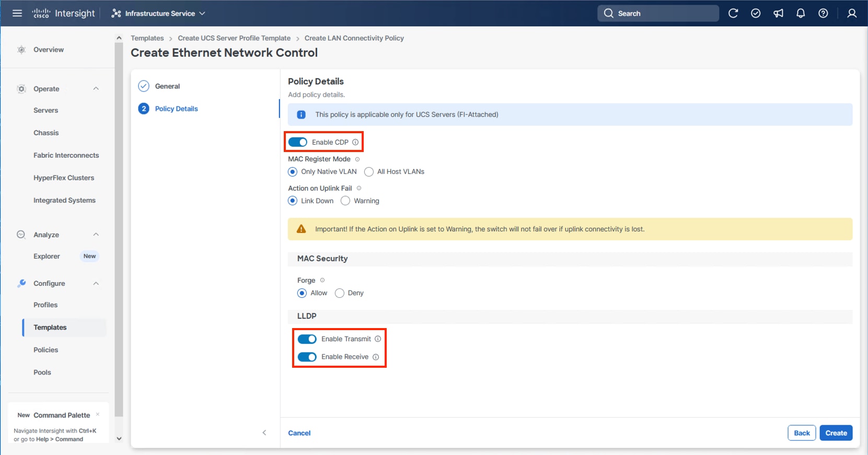Select Warning radio button
The width and height of the screenshot is (868, 455).
tap(345, 201)
